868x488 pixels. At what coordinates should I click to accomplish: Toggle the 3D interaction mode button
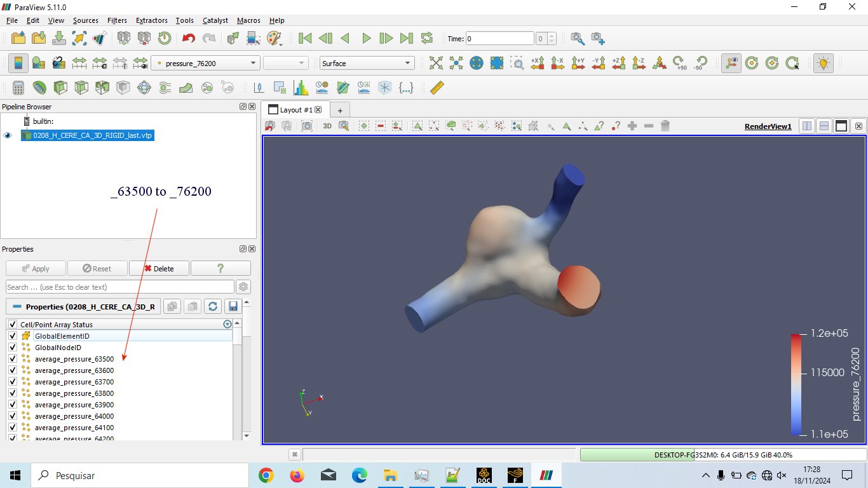pyautogui.click(x=327, y=126)
